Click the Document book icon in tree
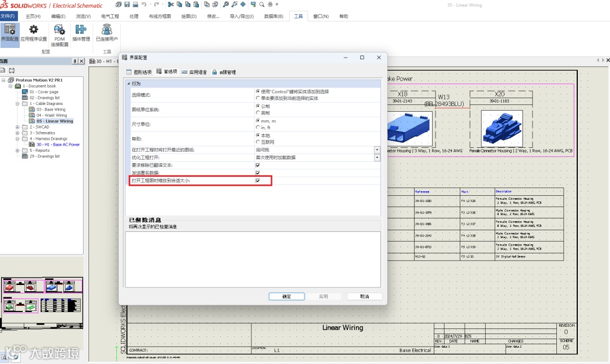Screen dimensions: 610x364 point(18,86)
